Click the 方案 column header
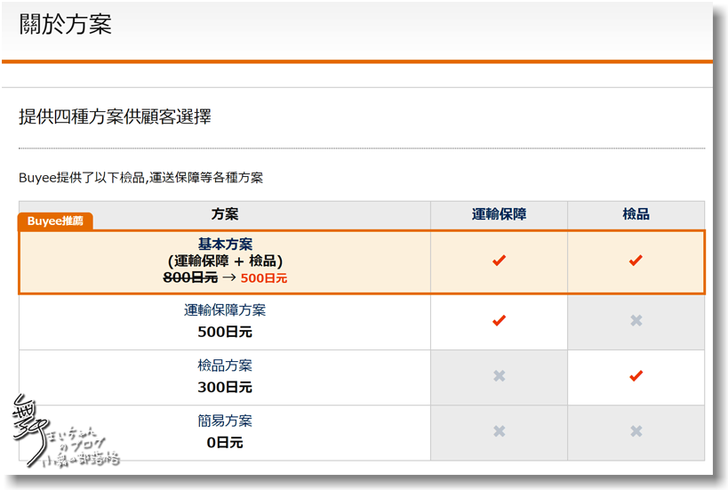This screenshot has width=728, height=490. pos(225,214)
